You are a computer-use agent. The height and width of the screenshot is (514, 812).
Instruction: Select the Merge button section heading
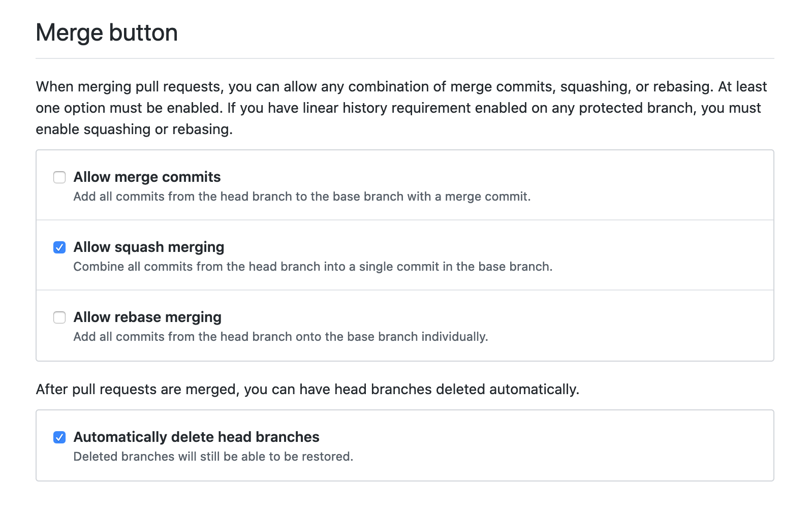(x=106, y=33)
